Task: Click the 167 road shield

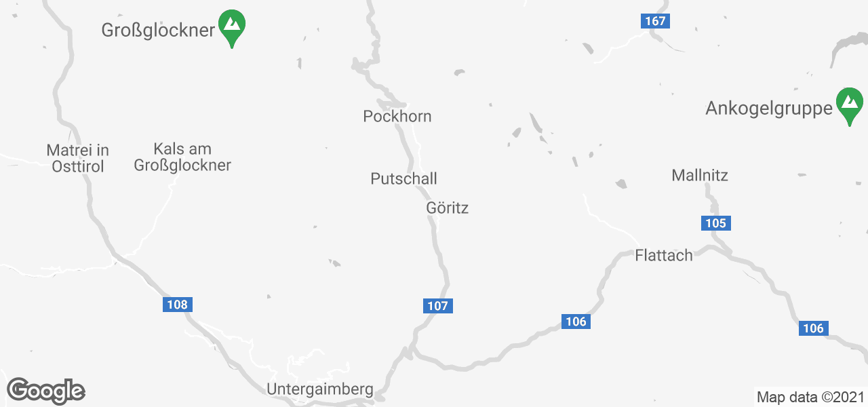Action: 655,21
